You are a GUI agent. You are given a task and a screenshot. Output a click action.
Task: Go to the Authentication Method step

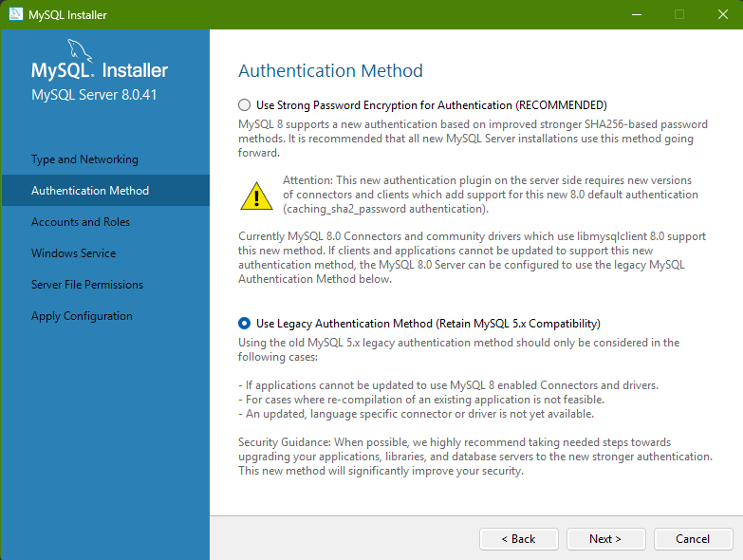[x=90, y=191]
